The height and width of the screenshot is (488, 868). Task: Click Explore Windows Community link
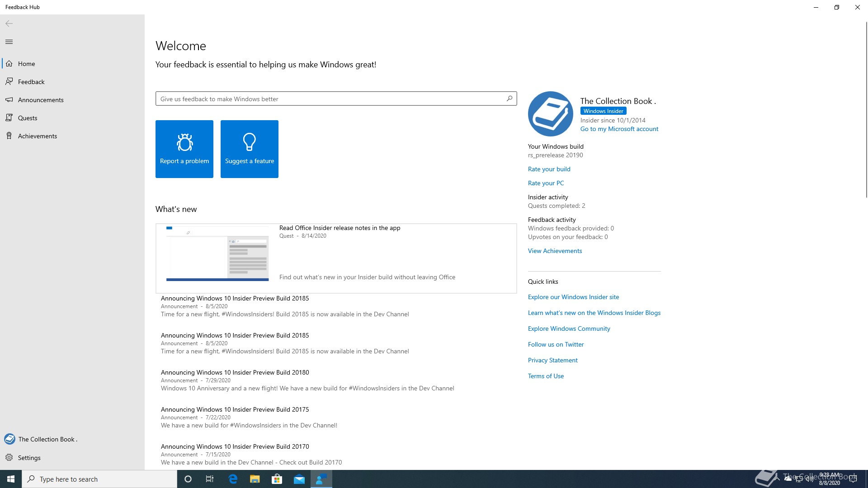569,328
